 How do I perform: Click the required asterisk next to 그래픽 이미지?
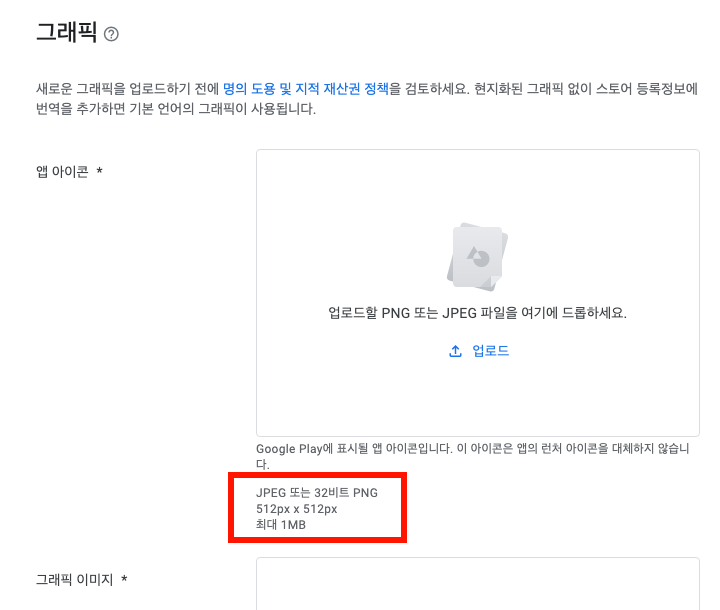pos(124,580)
